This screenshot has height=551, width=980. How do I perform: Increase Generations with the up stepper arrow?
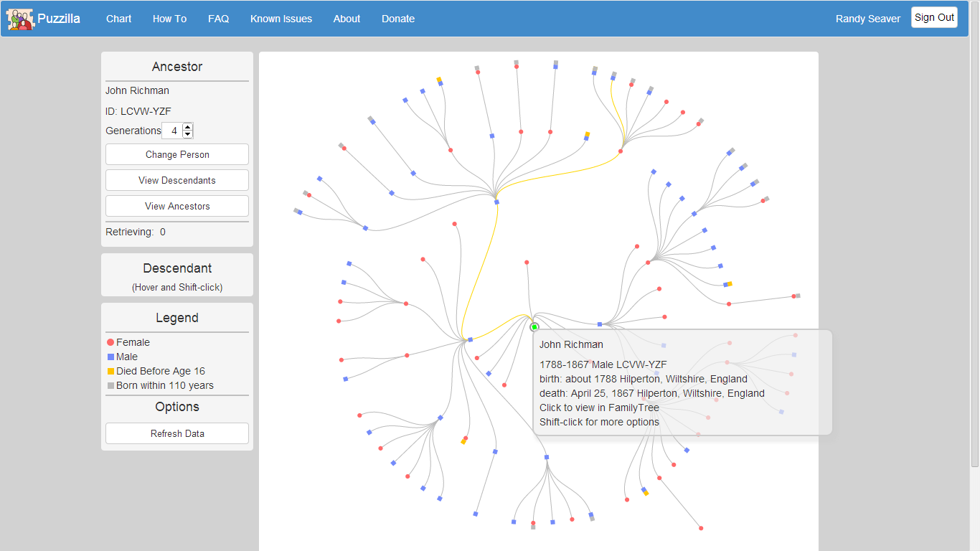pyautogui.click(x=187, y=127)
